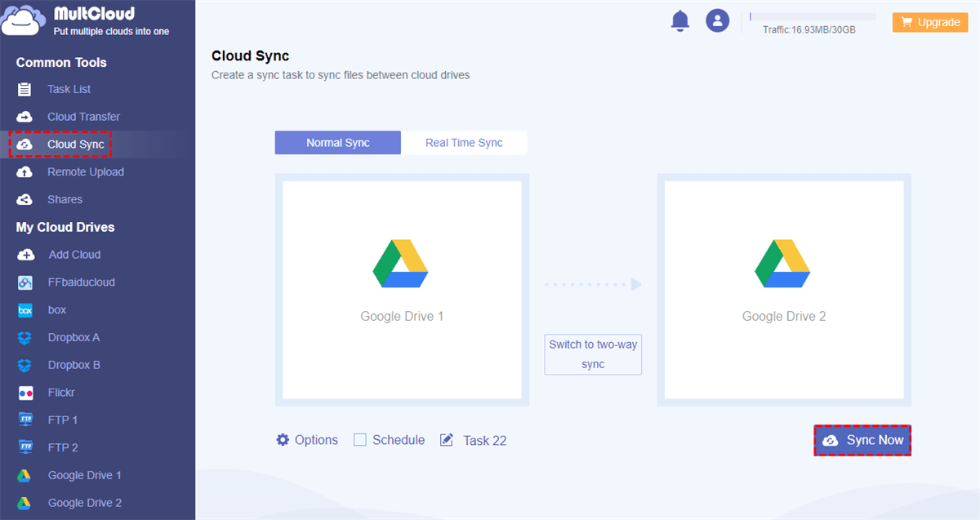980x520 pixels.
Task: Select Flickr drive entry
Action: click(61, 393)
